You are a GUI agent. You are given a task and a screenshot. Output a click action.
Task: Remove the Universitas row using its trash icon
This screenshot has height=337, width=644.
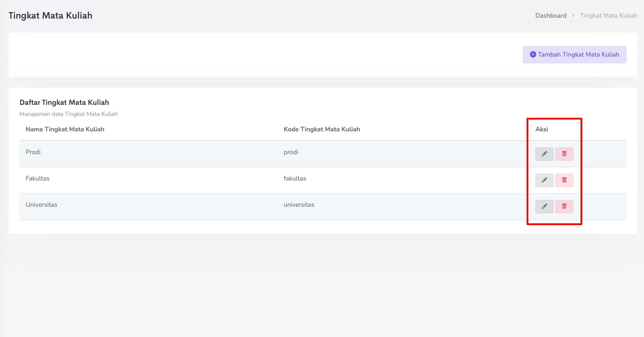tap(564, 206)
